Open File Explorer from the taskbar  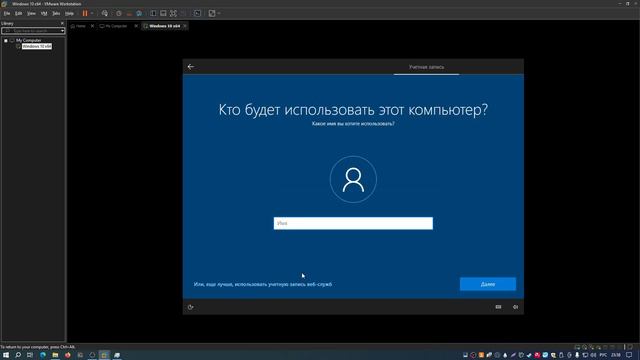[x=55, y=355]
